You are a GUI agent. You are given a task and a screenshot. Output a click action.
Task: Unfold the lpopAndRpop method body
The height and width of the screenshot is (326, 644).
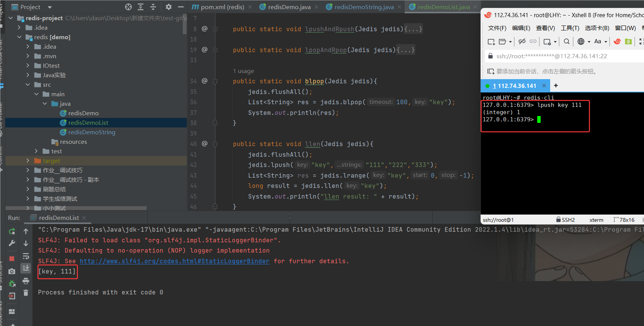(x=215, y=50)
